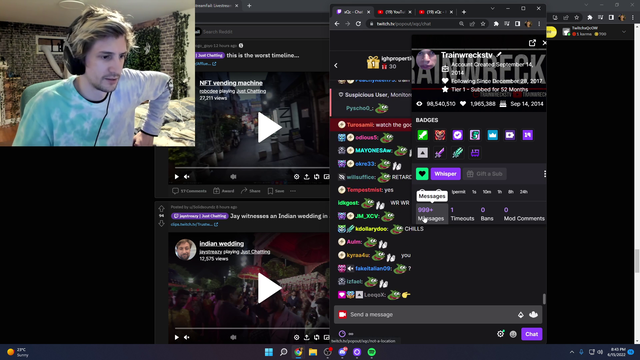The width and height of the screenshot is (640, 360).
Task: Click the twitch.tv address bar
Action: (412, 24)
